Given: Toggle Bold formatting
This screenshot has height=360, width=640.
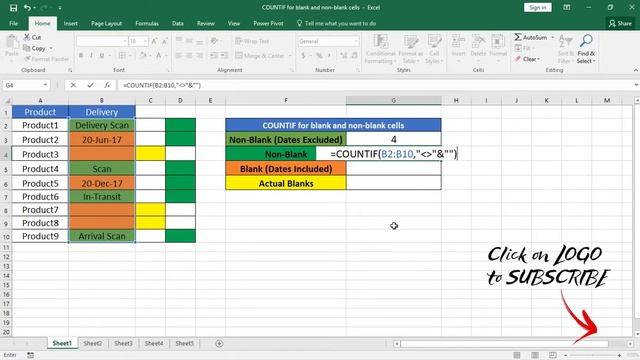Looking at the screenshot, I should [x=81, y=55].
